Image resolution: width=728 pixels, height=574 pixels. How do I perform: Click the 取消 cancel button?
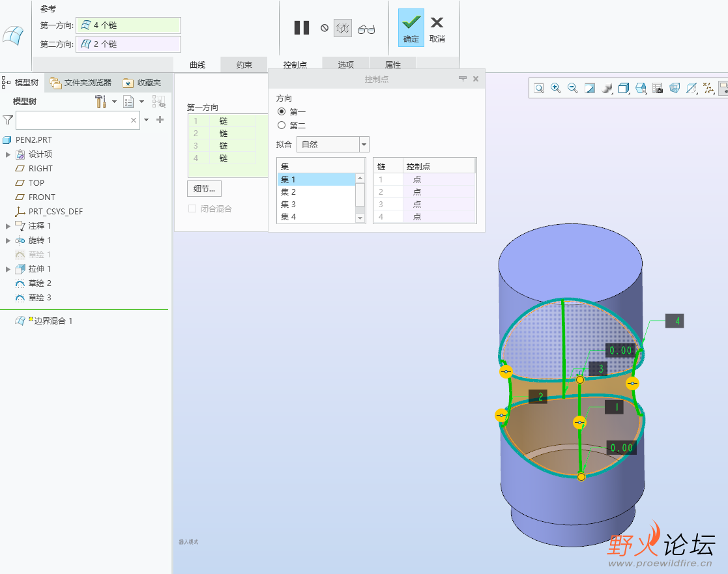tap(437, 29)
